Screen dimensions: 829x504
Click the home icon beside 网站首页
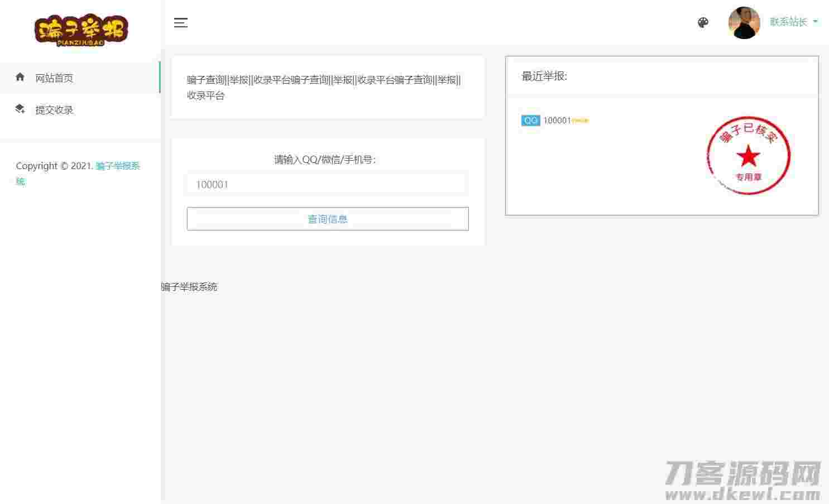pyautogui.click(x=20, y=77)
